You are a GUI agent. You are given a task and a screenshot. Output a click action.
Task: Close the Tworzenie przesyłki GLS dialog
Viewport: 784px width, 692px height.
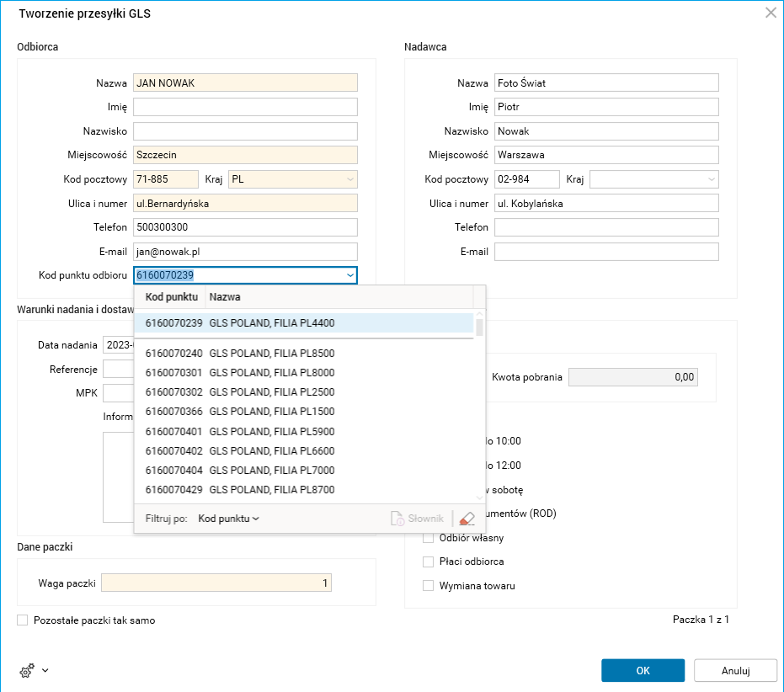pos(770,13)
